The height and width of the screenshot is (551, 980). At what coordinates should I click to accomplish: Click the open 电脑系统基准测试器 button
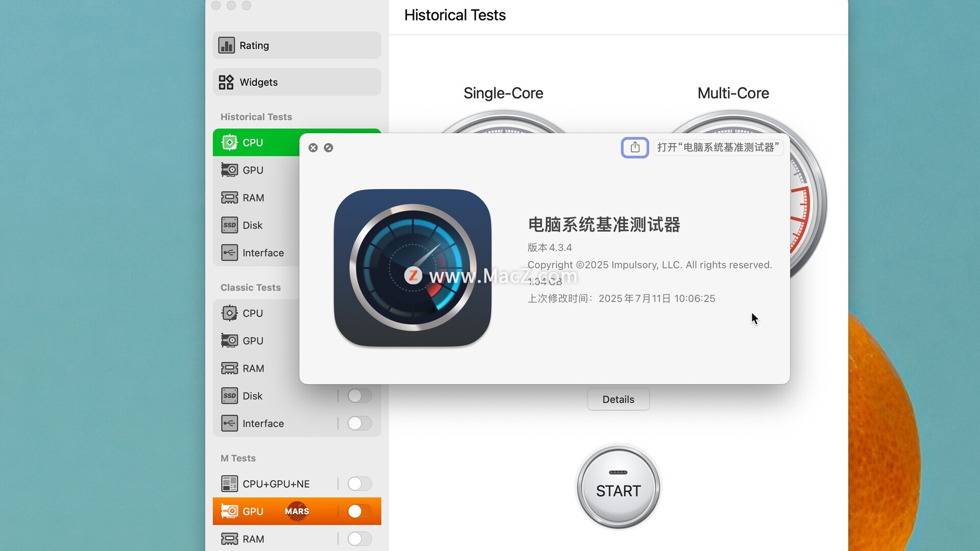(718, 147)
